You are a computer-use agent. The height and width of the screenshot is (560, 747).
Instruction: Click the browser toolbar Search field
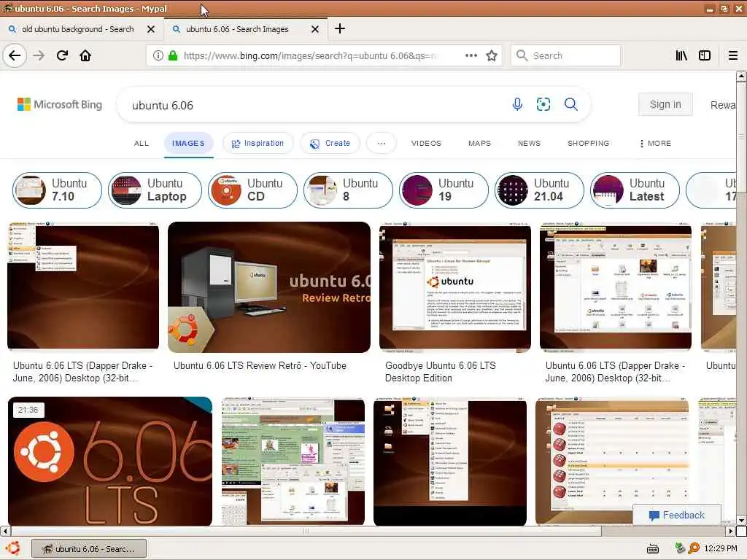(565, 55)
